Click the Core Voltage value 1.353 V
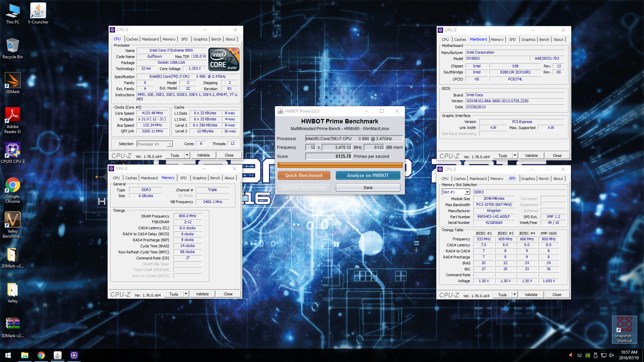Screen dimensions: 644x362 (x=195, y=68)
